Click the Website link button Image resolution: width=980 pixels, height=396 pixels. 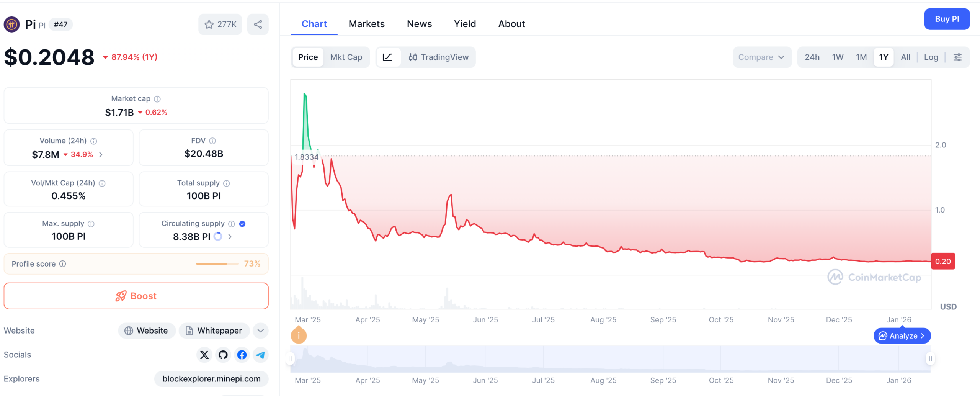click(147, 331)
